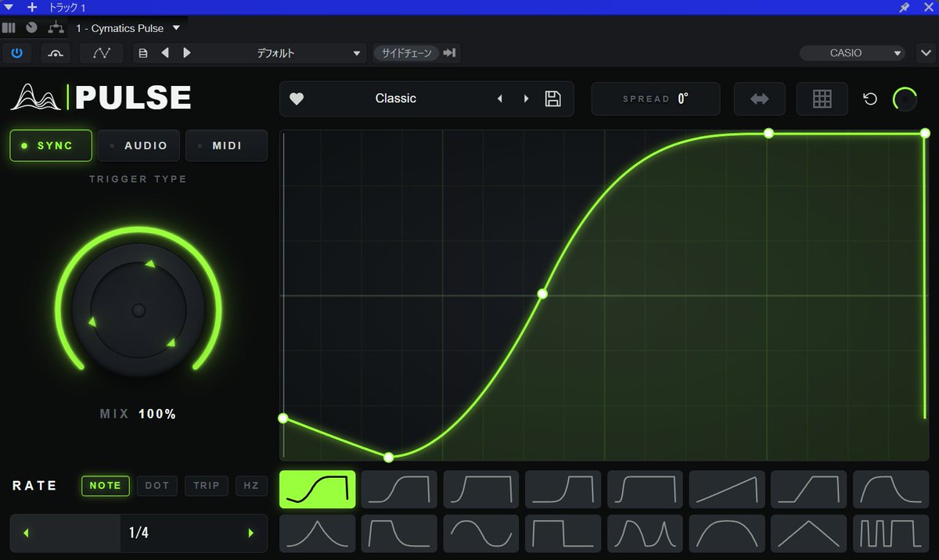Click the host compare button with arc icon
Image resolution: width=939 pixels, height=560 pixels.
(56, 53)
